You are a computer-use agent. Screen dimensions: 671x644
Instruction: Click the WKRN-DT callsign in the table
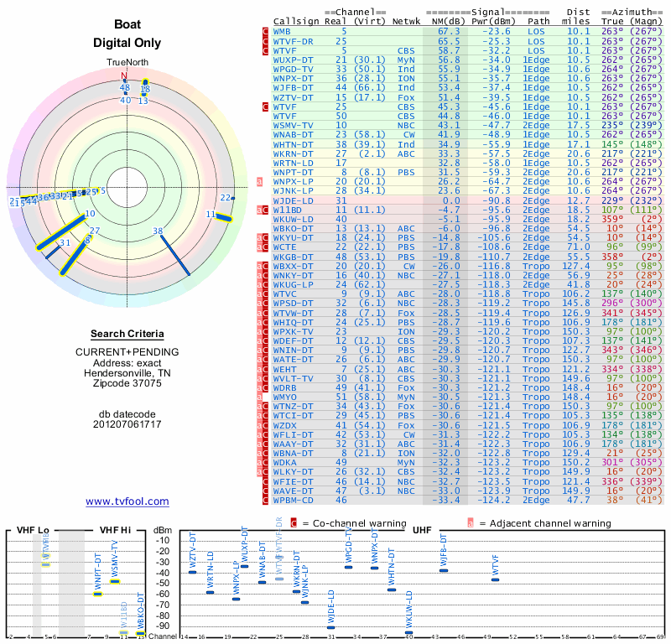(293, 154)
